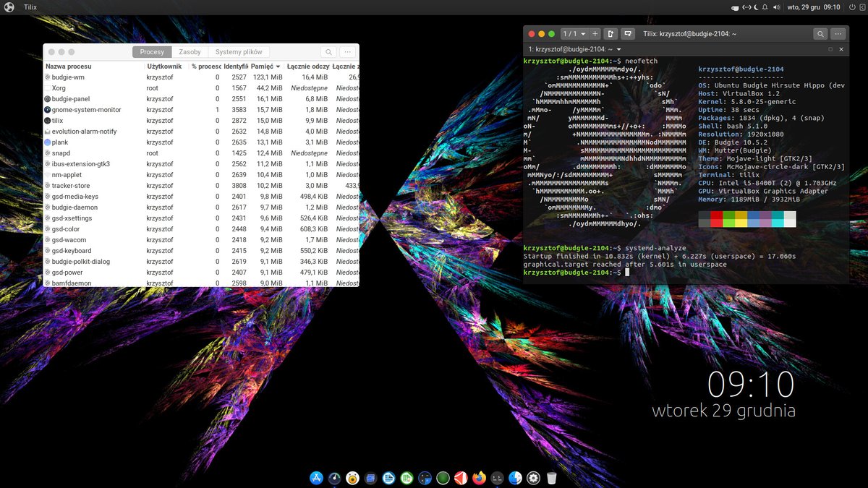
Task: Switch to the Systemy plików tab
Action: [239, 52]
